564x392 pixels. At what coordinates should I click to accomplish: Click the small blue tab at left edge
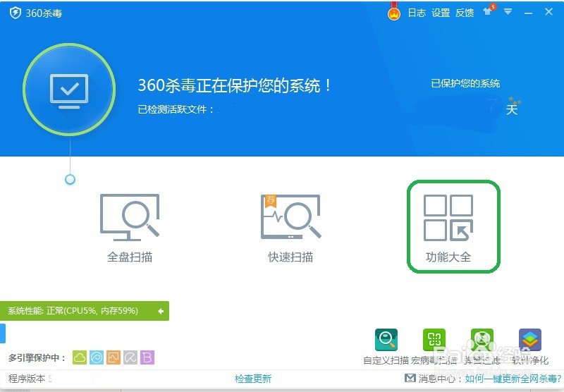tap(3, 333)
